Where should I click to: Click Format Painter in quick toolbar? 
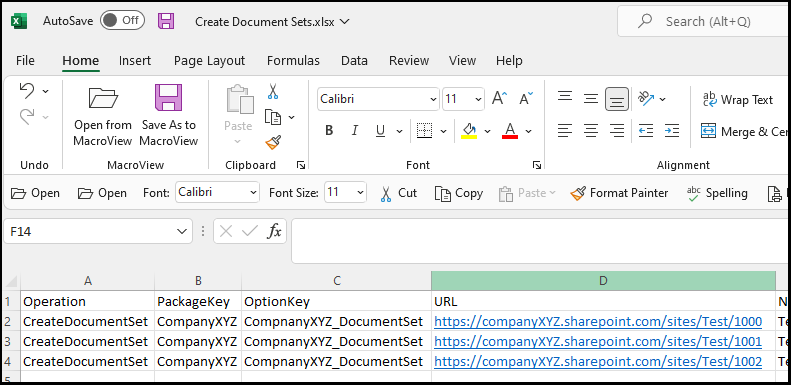[x=619, y=193]
